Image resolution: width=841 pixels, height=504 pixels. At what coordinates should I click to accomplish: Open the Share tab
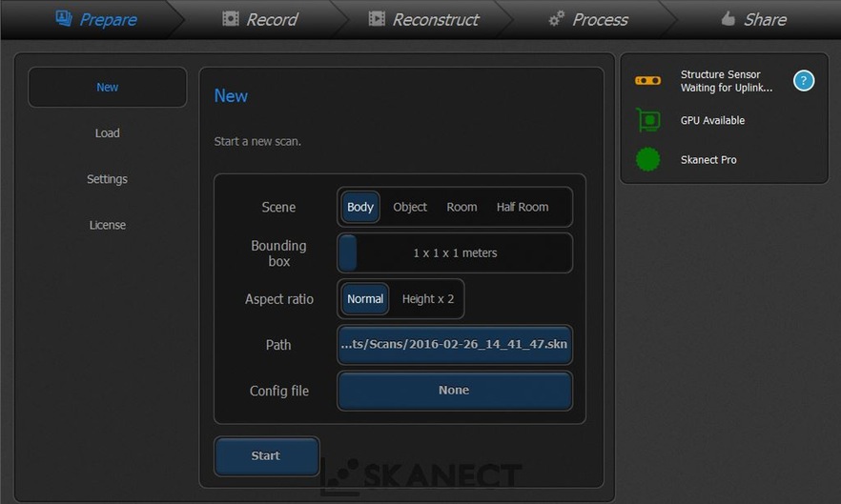(753, 19)
